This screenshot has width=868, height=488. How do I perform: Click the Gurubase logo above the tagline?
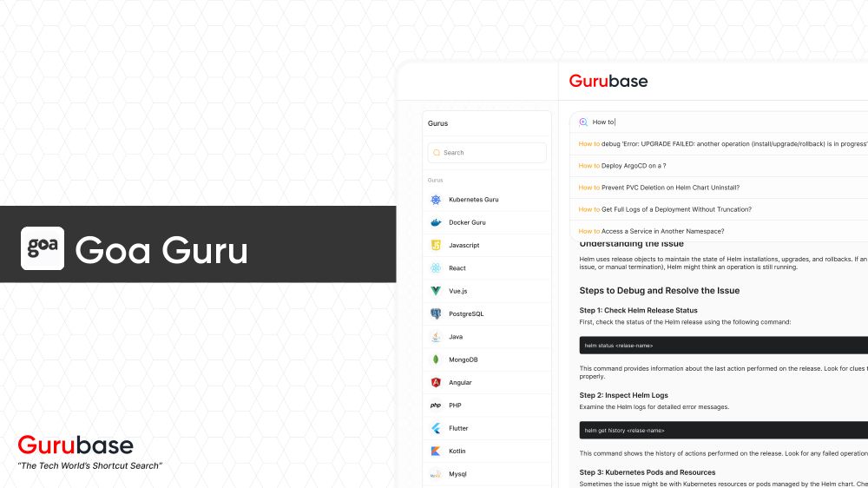click(x=76, y=445)
